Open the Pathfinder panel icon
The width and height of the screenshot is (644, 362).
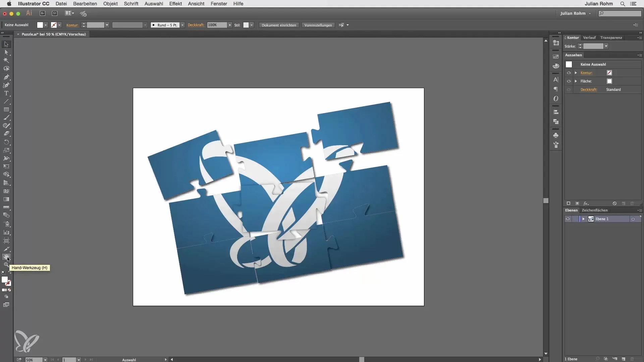[x=556, y=122]
